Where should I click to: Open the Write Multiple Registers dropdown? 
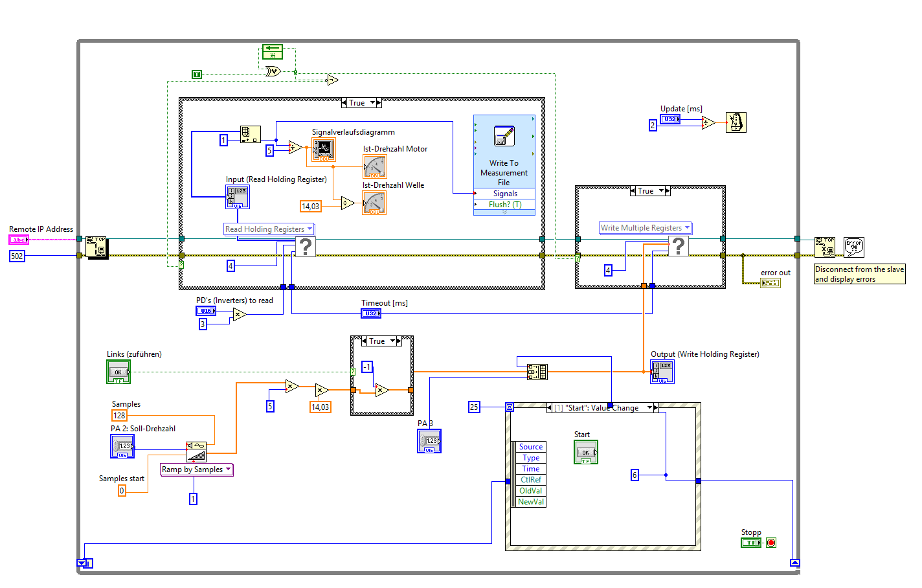(x=646, y=228)
